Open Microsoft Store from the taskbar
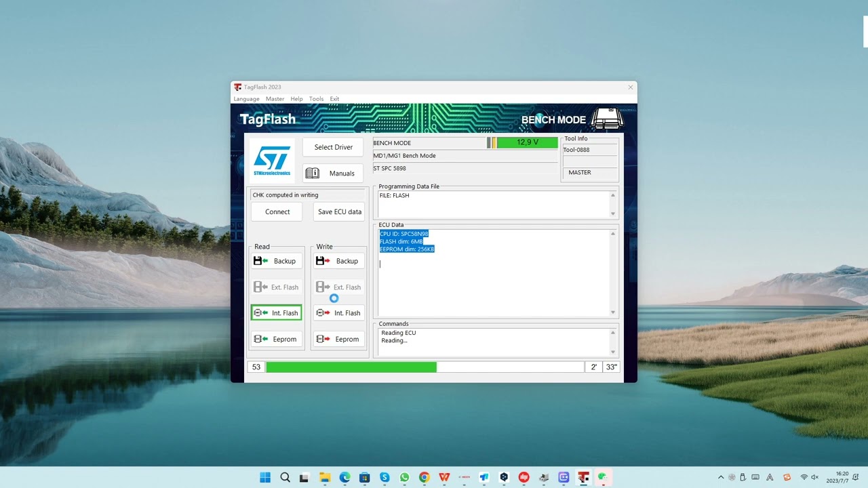The image size is (868, 488). tap(364, 477)
